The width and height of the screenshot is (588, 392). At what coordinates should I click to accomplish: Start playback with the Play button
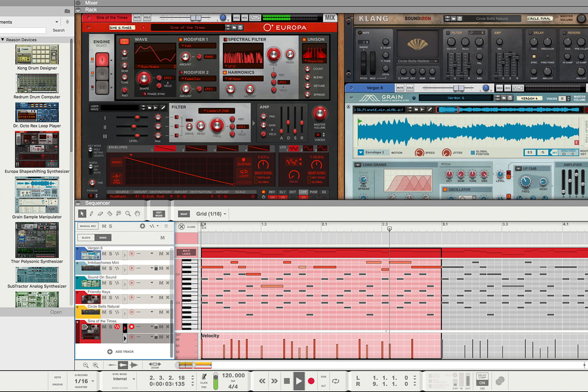click(x=299, y=381)
